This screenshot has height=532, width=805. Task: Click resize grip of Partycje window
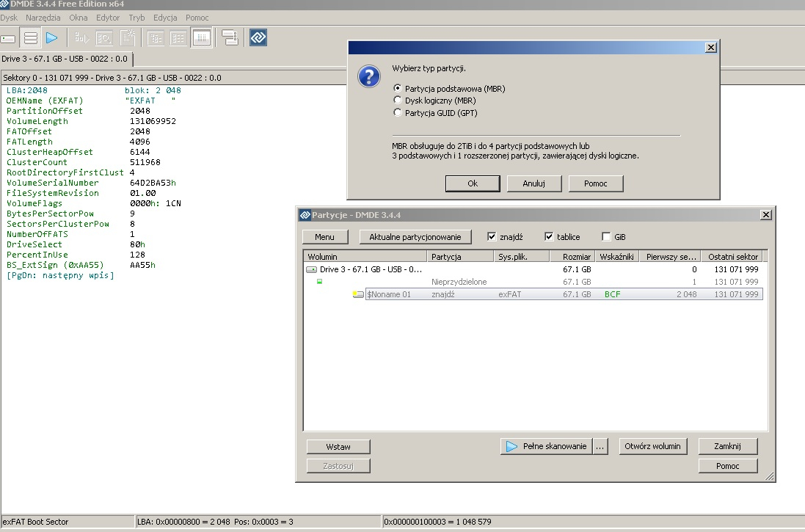[769, 476]
